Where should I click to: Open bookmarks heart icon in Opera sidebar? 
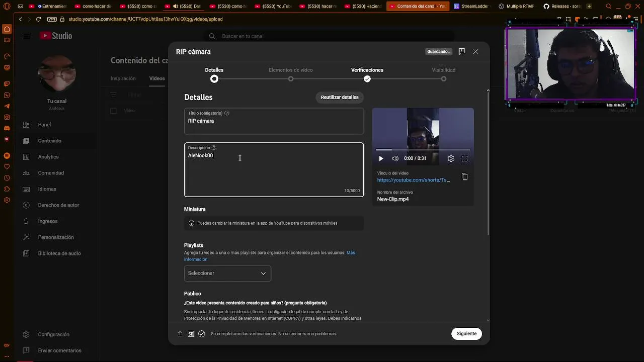(x=7, y=167)
